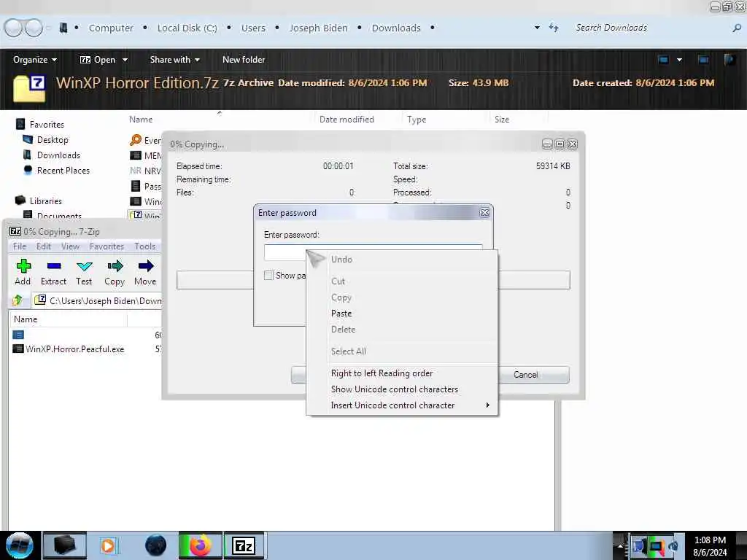
Task: Click the Favorites header in sidebar
Action: (47, 124)
